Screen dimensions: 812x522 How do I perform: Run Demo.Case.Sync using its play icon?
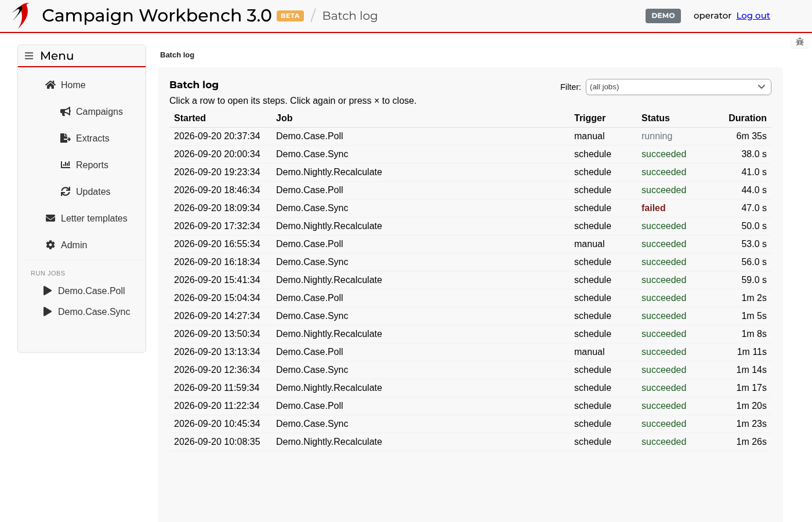[x=48, y=311]
